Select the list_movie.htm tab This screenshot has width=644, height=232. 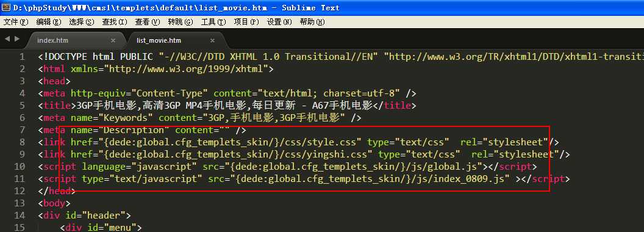click(x=159, y=40)
